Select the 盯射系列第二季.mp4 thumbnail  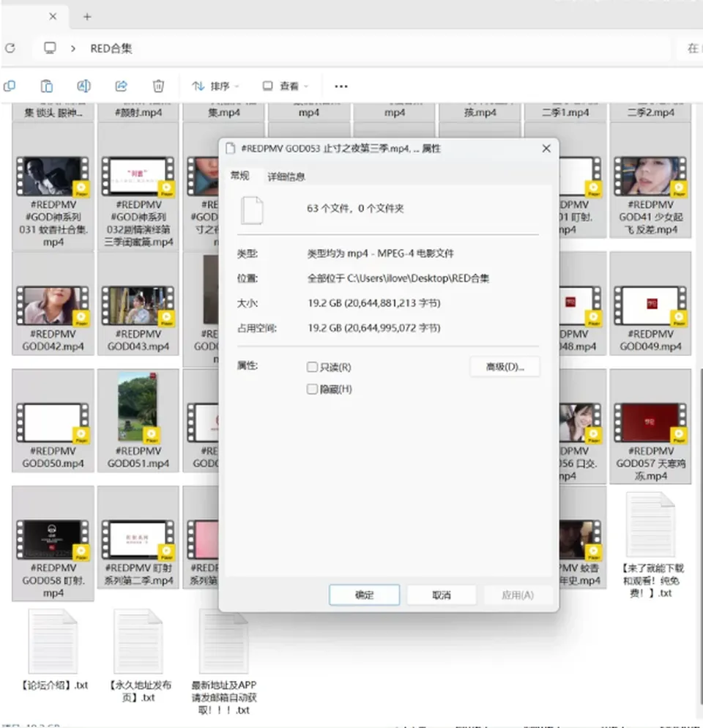click(x=138, y=540)
